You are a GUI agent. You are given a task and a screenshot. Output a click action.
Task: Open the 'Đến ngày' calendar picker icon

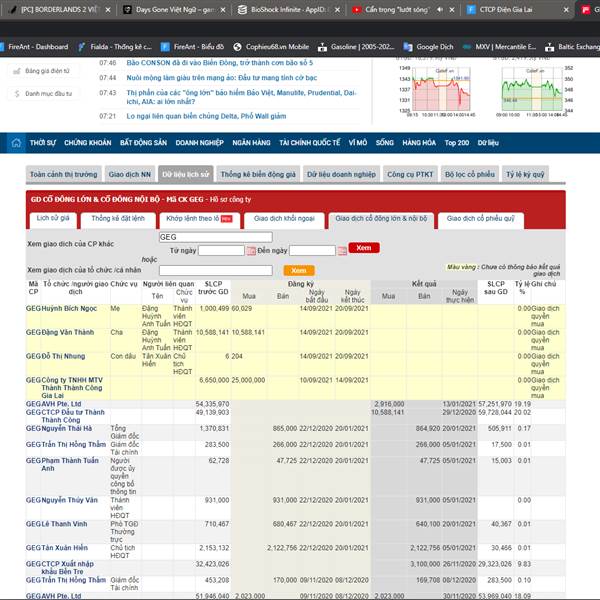pyautogui.click(x=342, y=251)
